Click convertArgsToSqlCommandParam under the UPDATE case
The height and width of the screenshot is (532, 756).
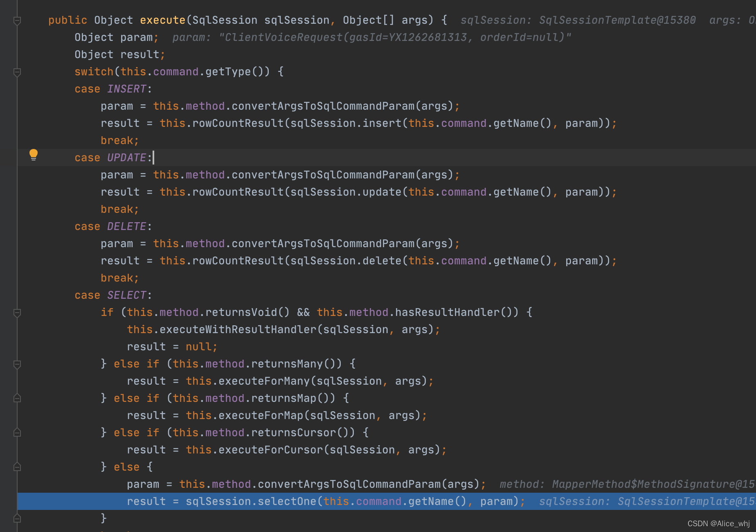[323, 175]
